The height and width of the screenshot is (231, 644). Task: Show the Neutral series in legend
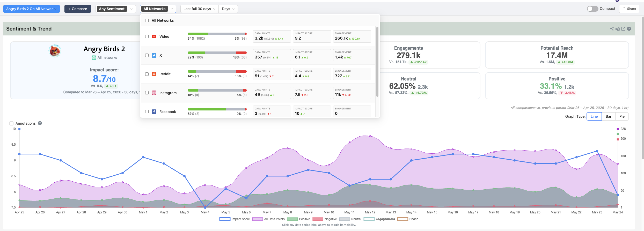pyautogui.click(x=350, y=219)
